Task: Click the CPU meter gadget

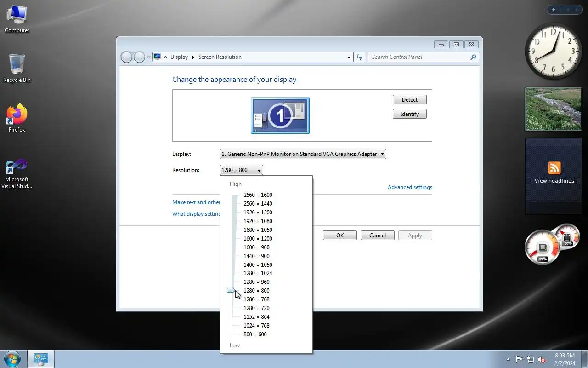Action: (543, 247)
